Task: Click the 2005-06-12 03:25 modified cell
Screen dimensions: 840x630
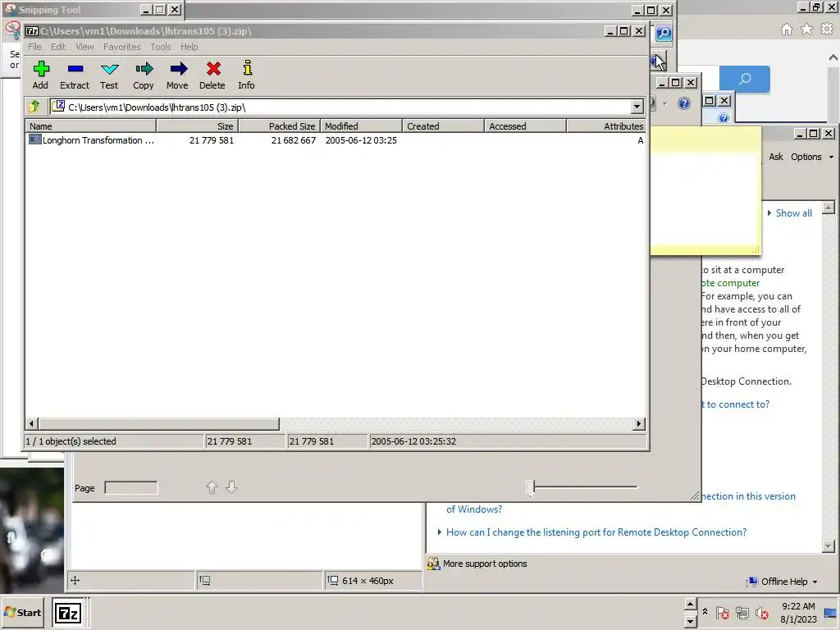Action: click(x=361, y=140)
